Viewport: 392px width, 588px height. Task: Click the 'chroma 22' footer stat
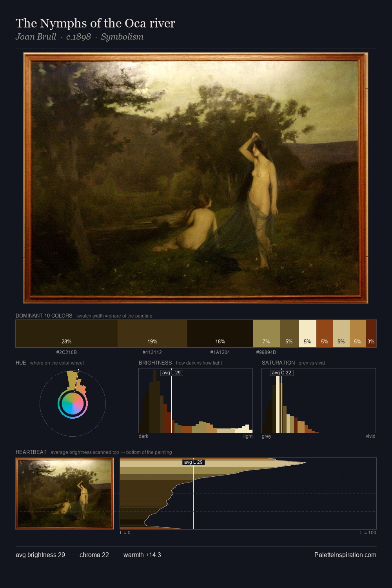(94, 555)
